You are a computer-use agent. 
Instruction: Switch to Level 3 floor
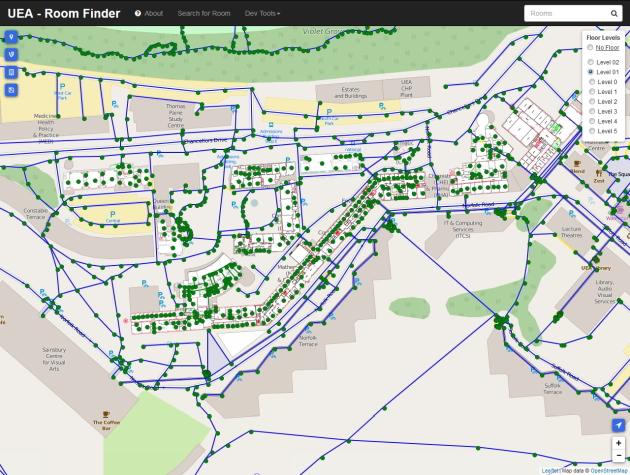tap(590, 111)
